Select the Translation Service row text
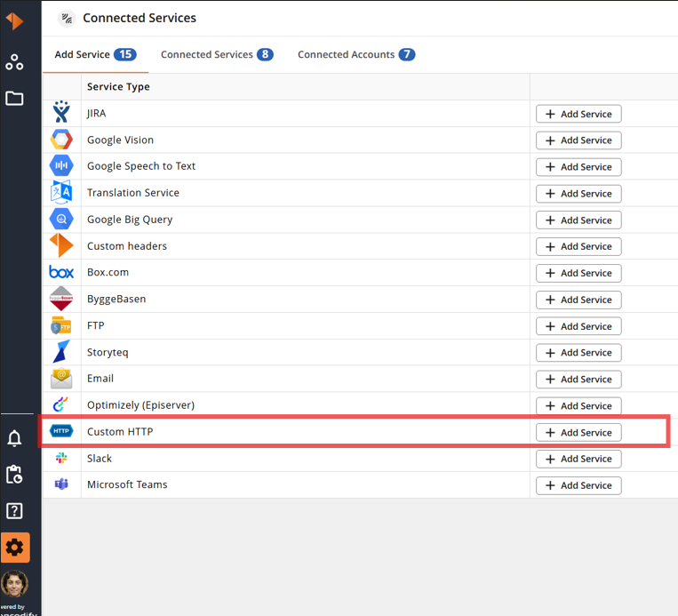The height and width of the screenshot is (616, 678). coord(132,193)
